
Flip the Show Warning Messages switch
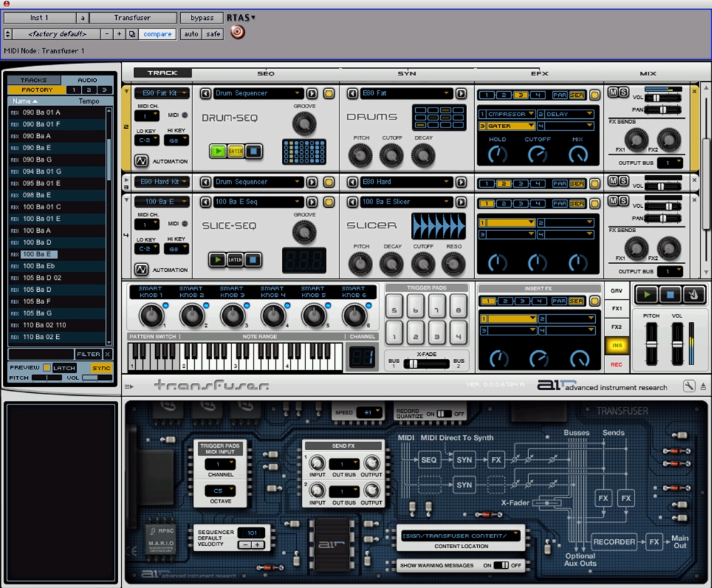pyautogui.click(x=501, y=565)
